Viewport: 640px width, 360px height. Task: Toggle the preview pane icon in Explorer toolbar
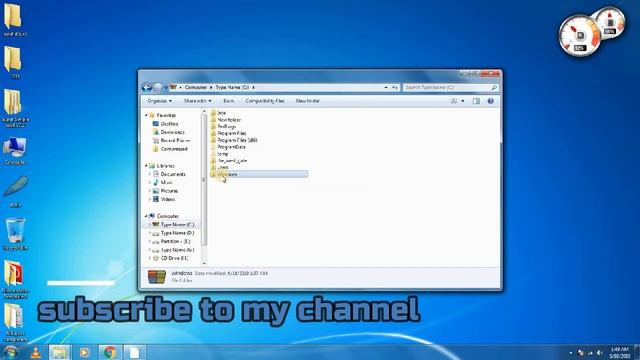click(x=476, y=101)
